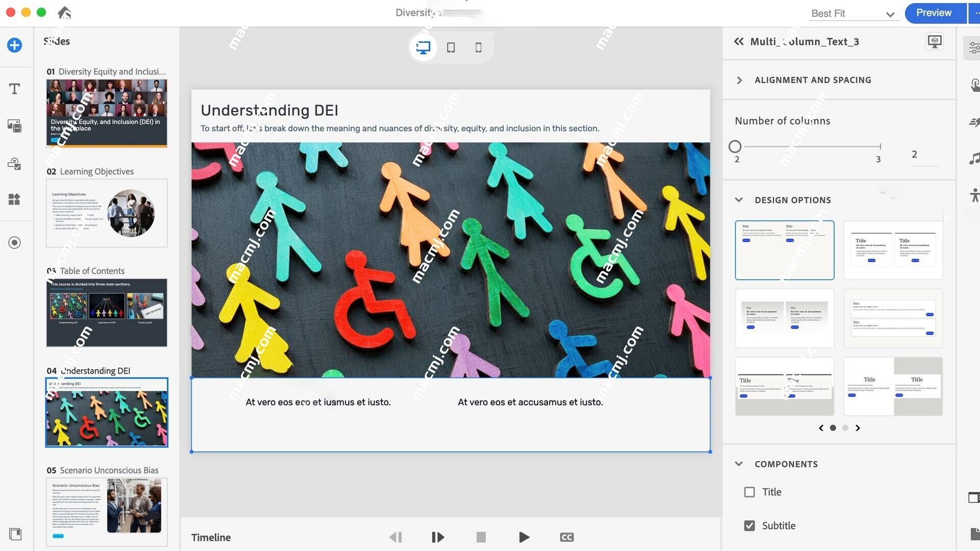Click the closed captions playback icon
Viewport: 980px width, 551px height.
tap(566, 538)
